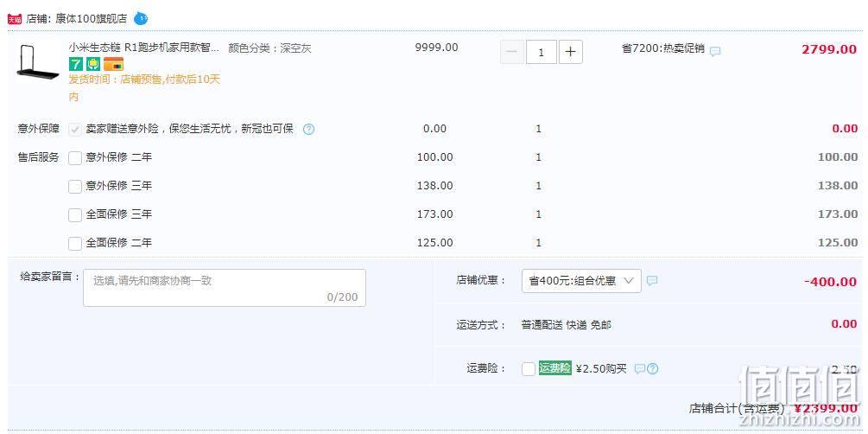868x434 pixels.
Task: Click the comment bubble icon beside ¥2.50购买
Action: tap(639, 368)
